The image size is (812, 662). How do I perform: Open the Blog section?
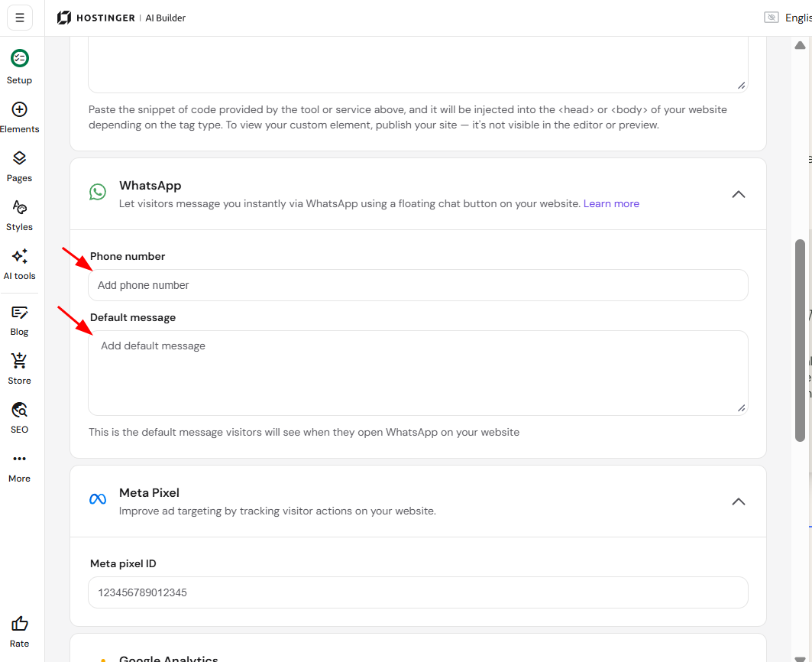click(20, 313)
